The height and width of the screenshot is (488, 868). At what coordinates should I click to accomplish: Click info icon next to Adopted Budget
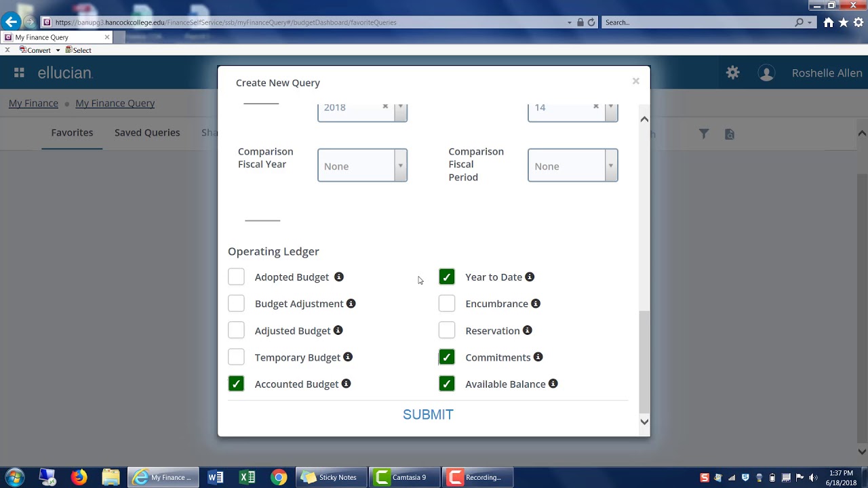click(x=339, y=277)
